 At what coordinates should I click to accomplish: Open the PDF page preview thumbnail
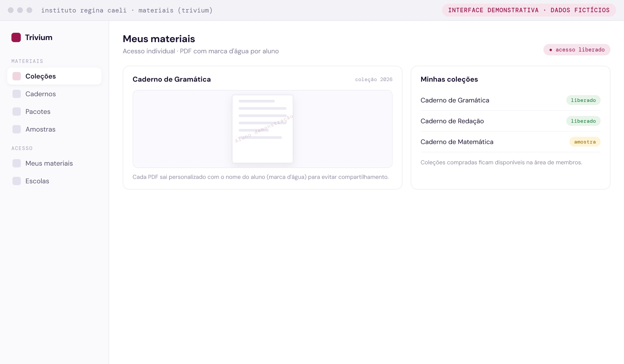[x=263, y=129]
